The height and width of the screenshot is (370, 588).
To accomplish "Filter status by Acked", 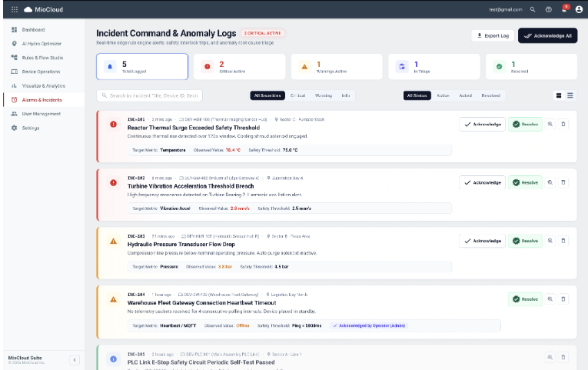I will (465, 95).
